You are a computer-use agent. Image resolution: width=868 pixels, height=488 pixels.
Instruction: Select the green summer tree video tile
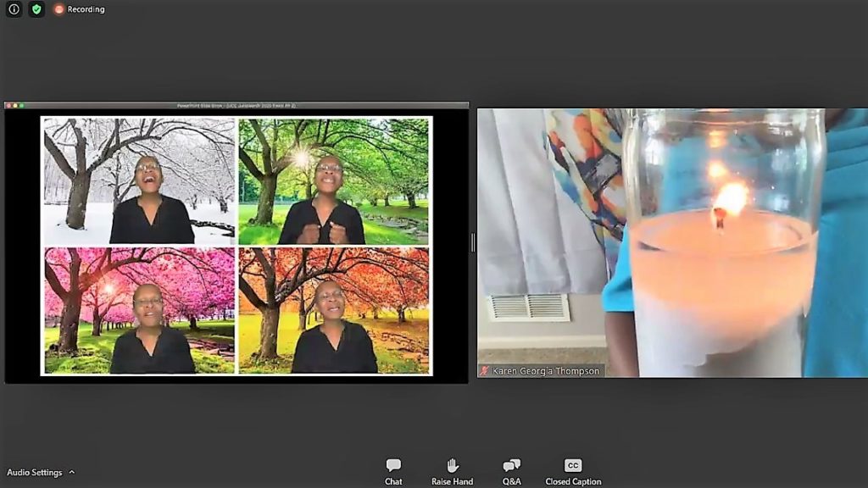tap(334, 181)
